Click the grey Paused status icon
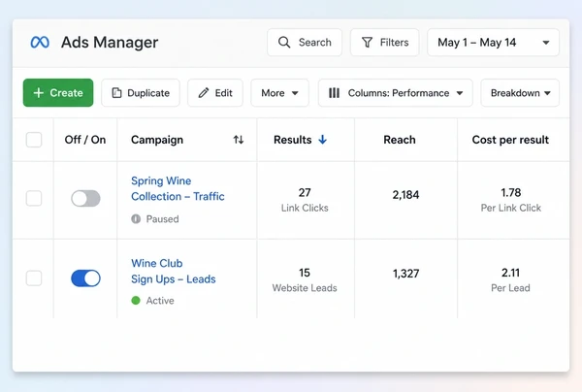 [x=136, y=219]
